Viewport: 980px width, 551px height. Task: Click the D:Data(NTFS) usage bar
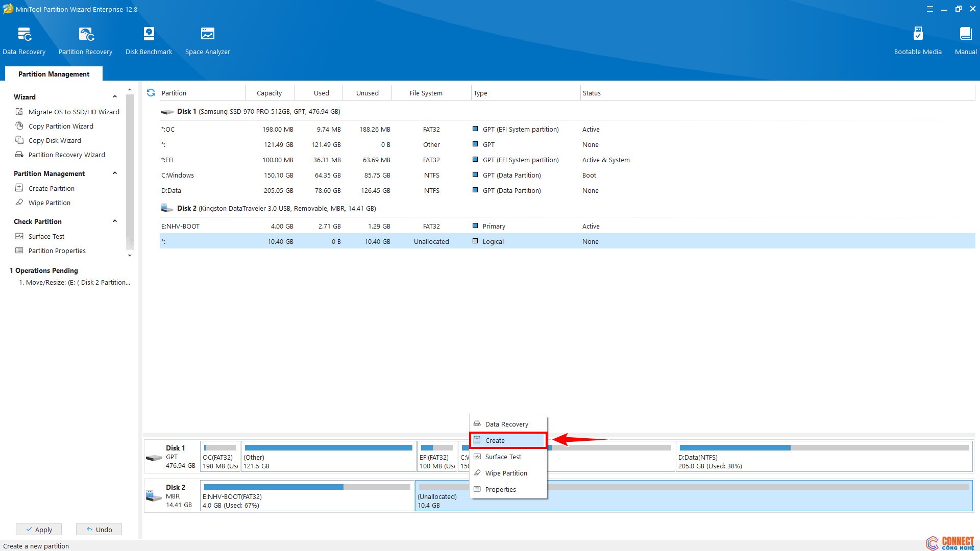tap(824, 447)
